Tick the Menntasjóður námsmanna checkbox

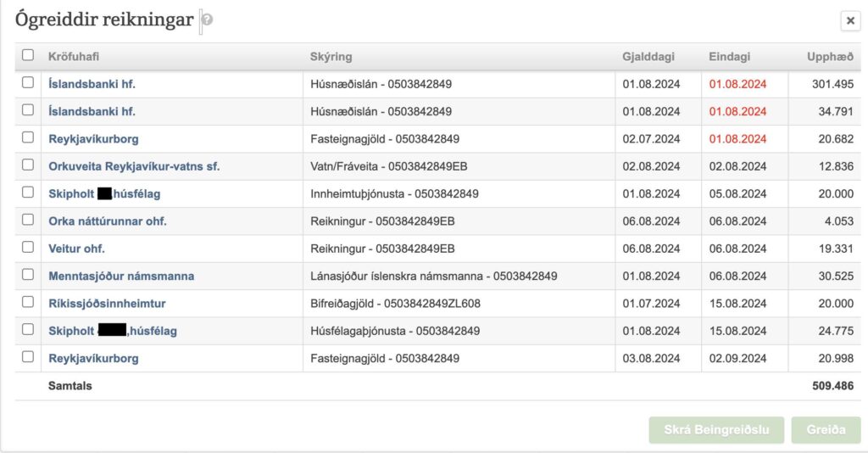(28, 275)
